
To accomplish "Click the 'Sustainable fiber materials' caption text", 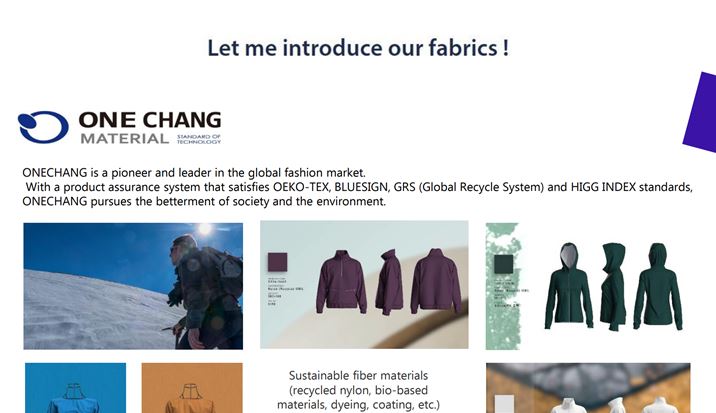I will (358, 376).
